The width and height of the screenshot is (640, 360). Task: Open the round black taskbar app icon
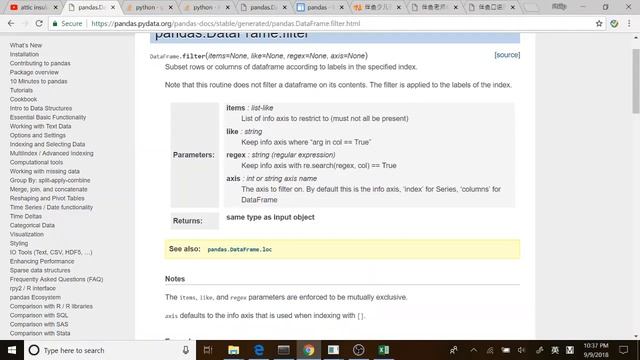(x=358, y=350)
